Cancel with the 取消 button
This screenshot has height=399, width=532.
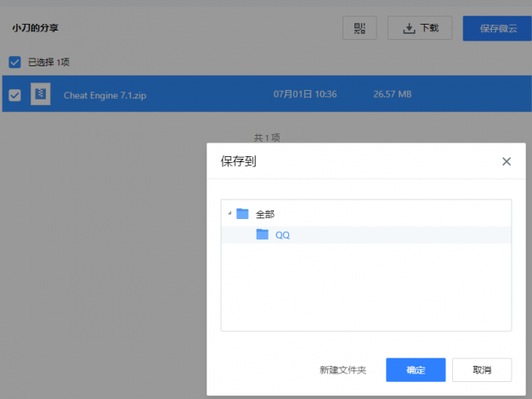482,370
